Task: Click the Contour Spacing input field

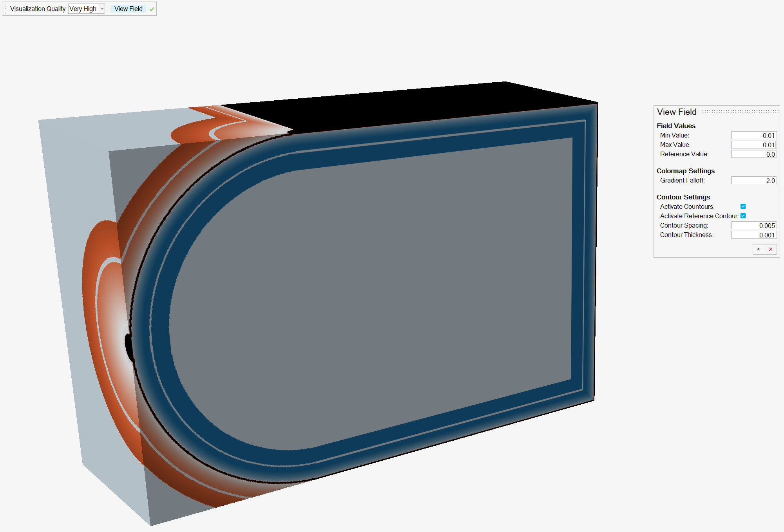Action: [753, 226]
